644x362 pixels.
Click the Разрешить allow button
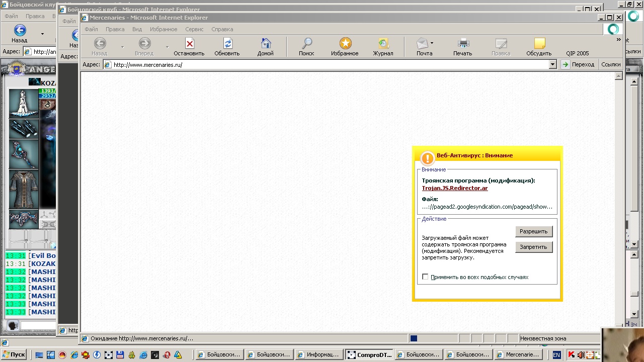pos(534,231)
